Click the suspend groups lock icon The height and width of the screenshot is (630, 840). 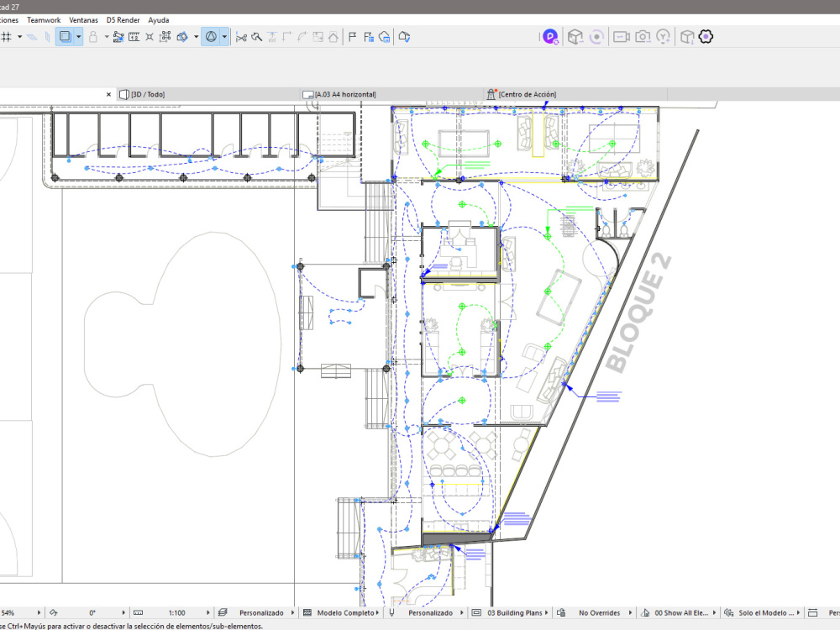point(92,37)
